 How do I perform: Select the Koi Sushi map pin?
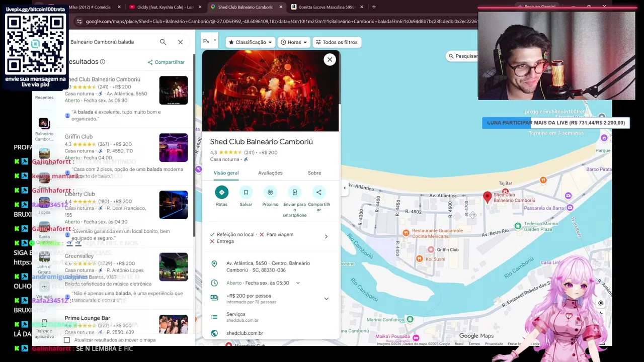pos(420,259)
